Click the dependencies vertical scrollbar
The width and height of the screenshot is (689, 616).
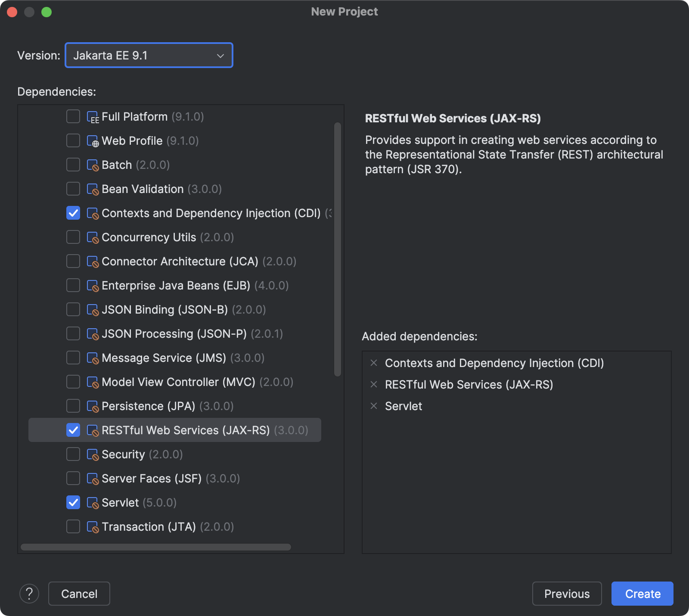pos(338,250)
